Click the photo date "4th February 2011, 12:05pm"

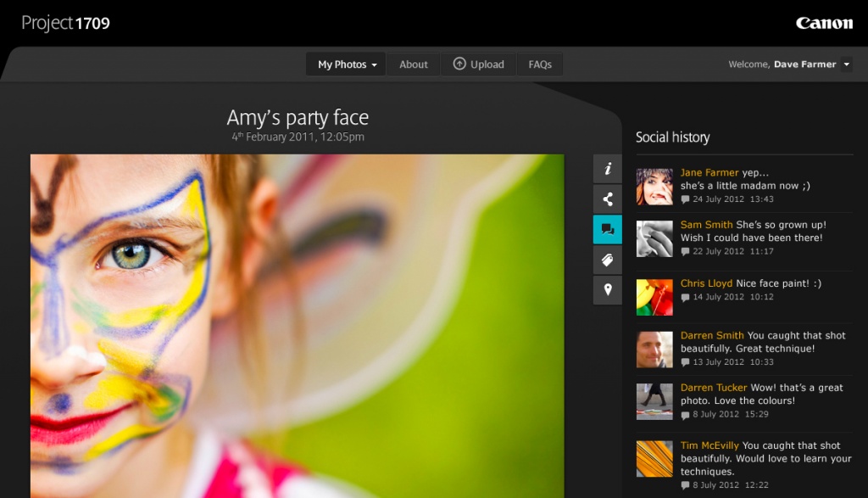(298, 137)
